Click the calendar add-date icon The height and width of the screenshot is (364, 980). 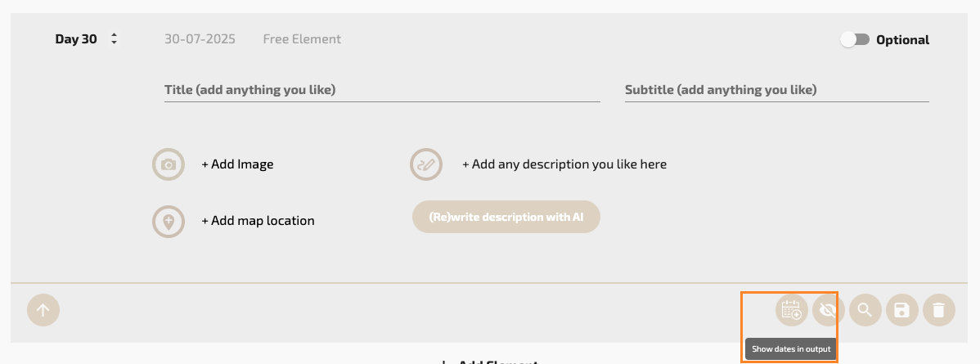click(791, 310)
